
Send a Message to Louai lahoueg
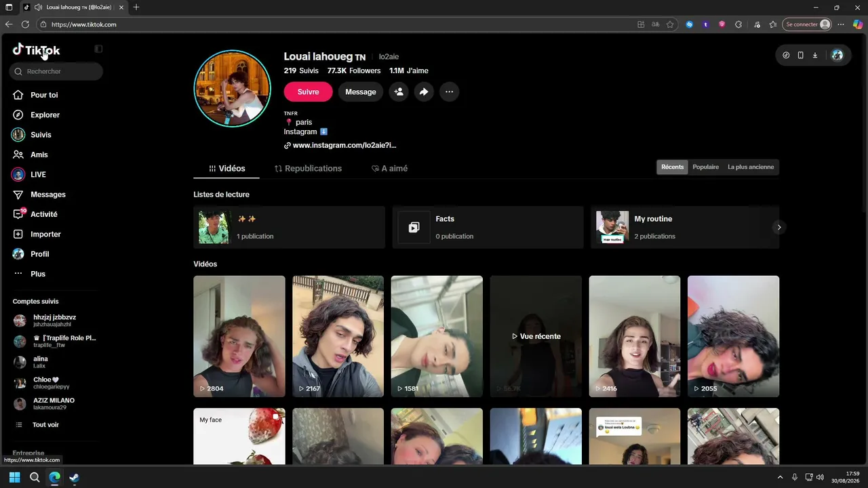tap(361, 92)
